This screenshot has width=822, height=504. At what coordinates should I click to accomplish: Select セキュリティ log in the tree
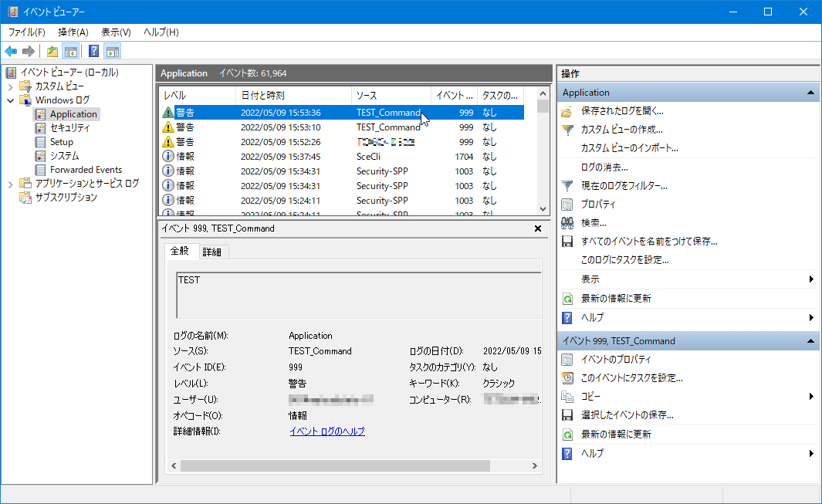[x=69, y=128]
